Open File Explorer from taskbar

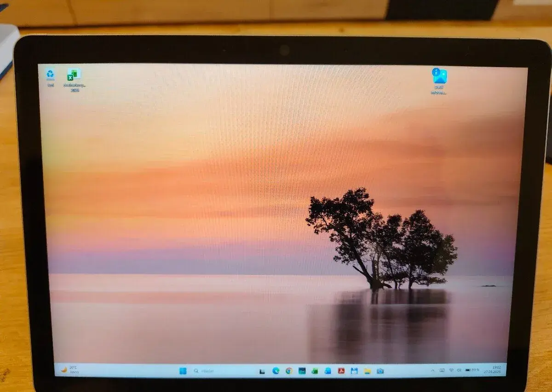(x=367, y=371)
